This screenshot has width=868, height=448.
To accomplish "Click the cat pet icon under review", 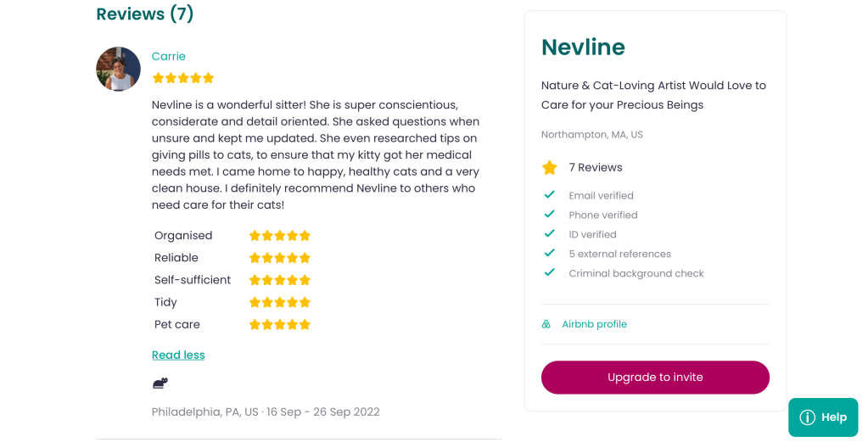I will click(160, 383).
